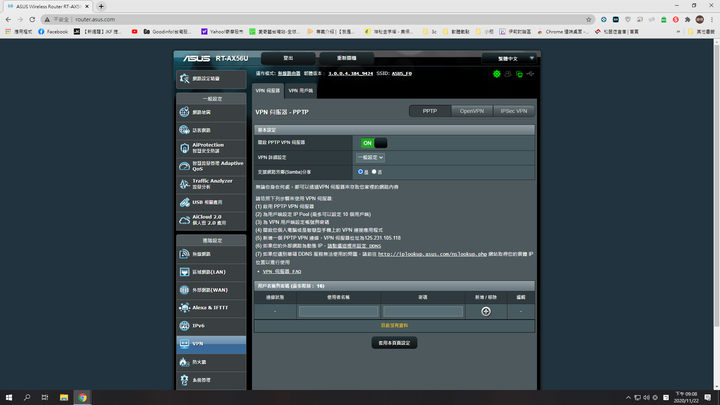720x405 pixels.
Task: Bookmark this page with star icon
Action: [x=589, y=19]
